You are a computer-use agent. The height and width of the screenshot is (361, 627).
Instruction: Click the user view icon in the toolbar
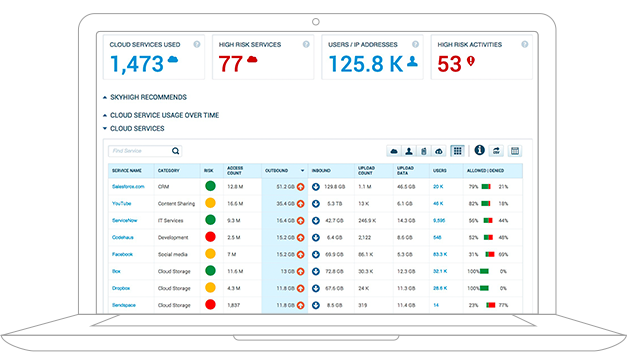pos(409,151)
